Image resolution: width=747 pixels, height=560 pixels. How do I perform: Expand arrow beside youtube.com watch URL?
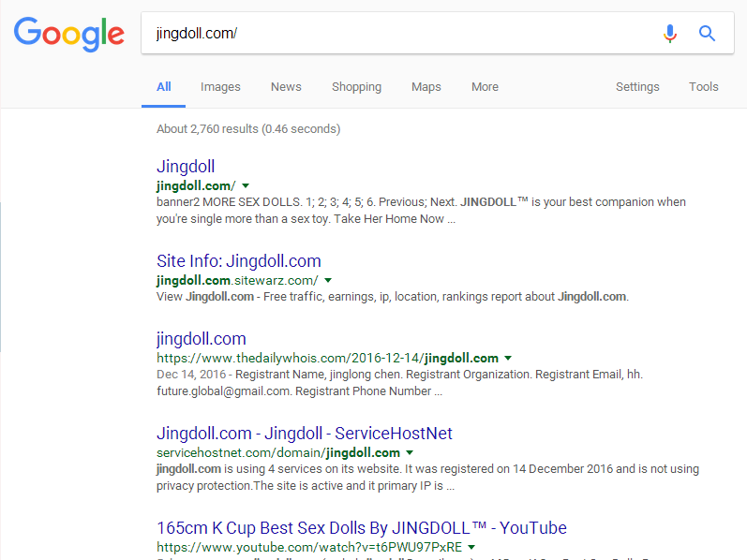coord(471,548)
